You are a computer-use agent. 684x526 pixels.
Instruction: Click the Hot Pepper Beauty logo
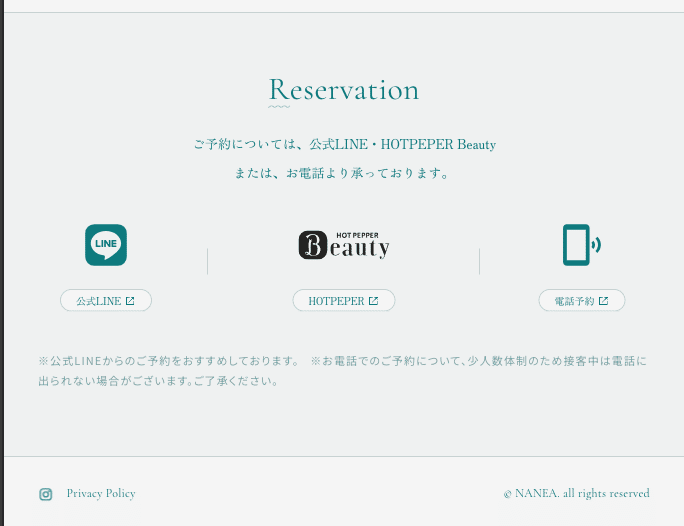pyautogui.click(x=344, y=245)
